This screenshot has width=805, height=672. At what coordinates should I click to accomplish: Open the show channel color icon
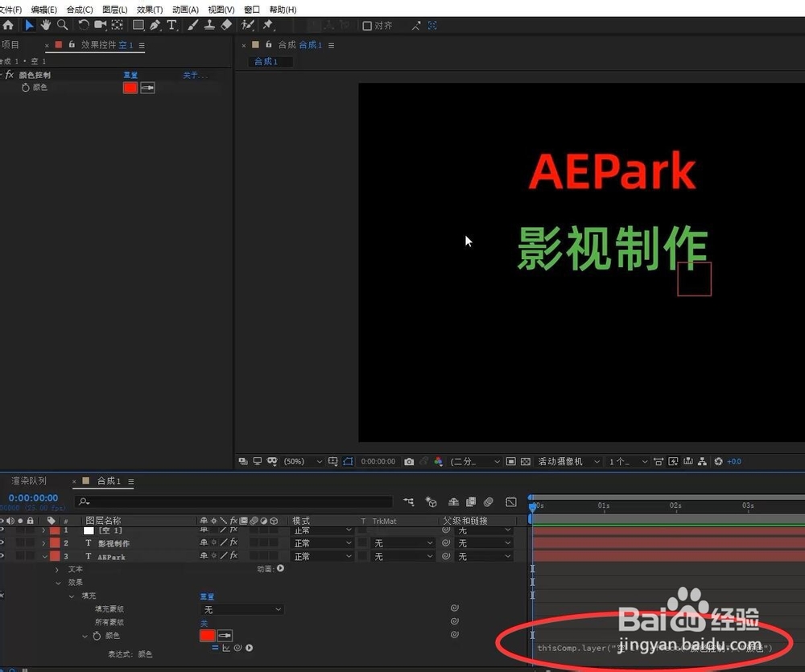pos(439,461)
